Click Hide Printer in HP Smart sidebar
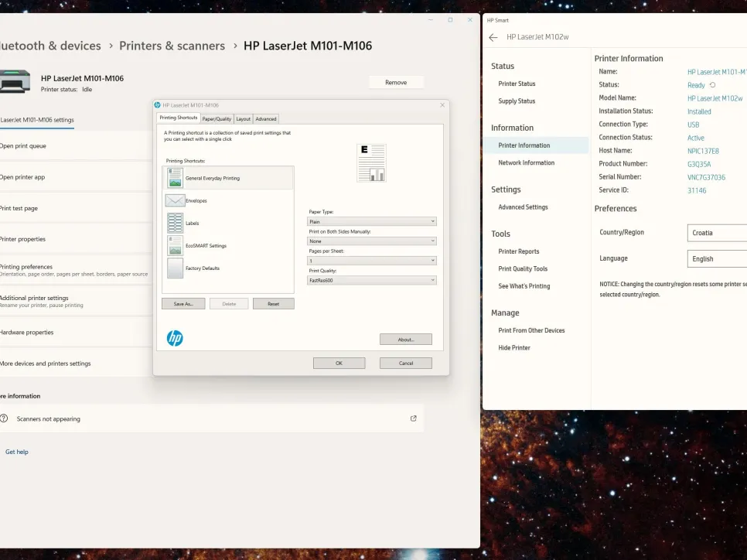The width and height of the screenshot is (747, 560). 514,348
